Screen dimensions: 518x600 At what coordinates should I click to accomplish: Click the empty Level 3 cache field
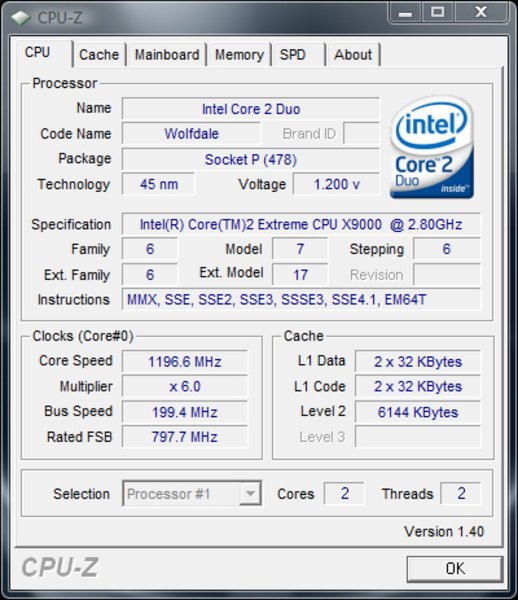click(x=418, y=437)
